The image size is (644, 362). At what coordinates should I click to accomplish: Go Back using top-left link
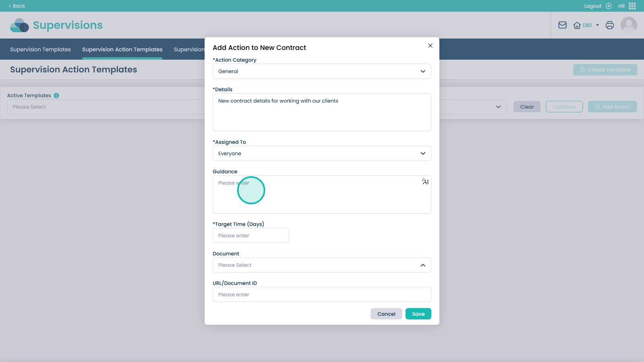17,6
